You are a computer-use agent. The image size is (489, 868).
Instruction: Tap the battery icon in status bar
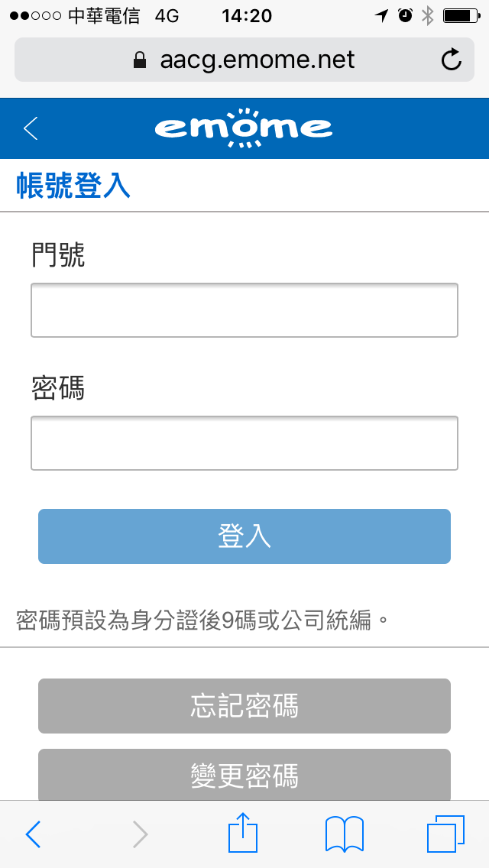[461, 16]
